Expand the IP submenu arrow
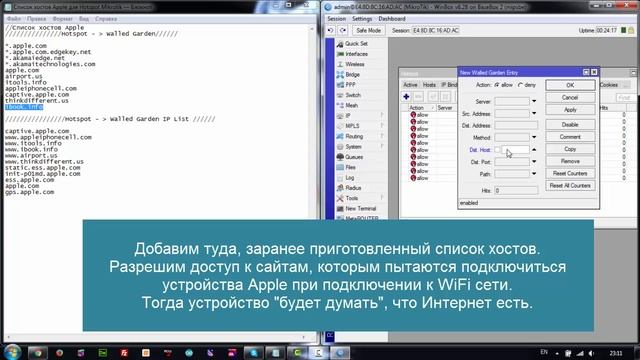The width and height of the screenshot is (640, 360). point(382,116)
